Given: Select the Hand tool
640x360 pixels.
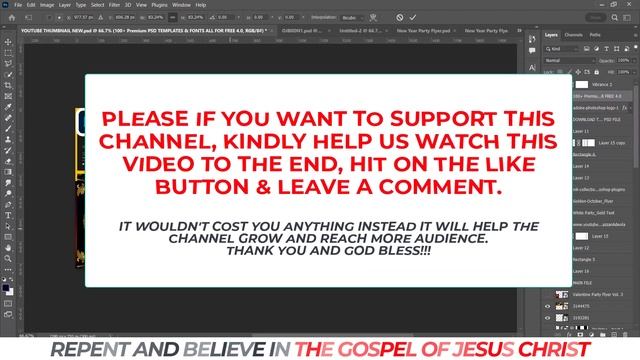Looking at the screenshot, I should [x=8, y=247].
